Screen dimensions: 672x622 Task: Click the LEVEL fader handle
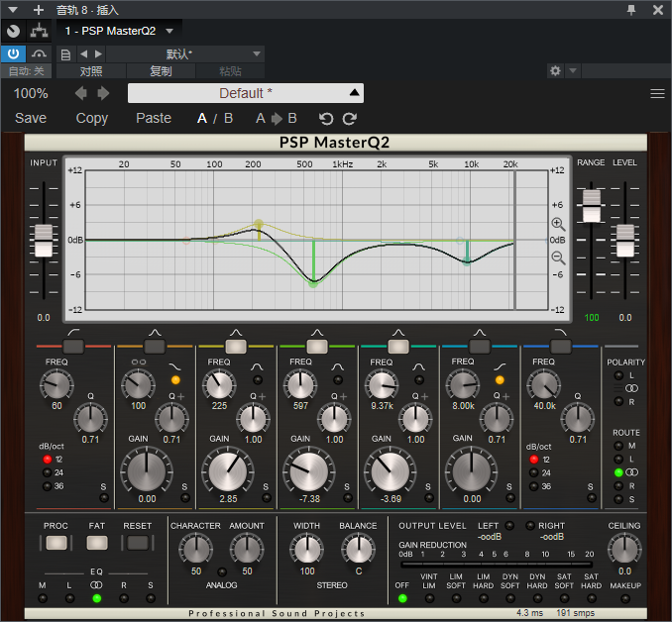pos(625,241)
